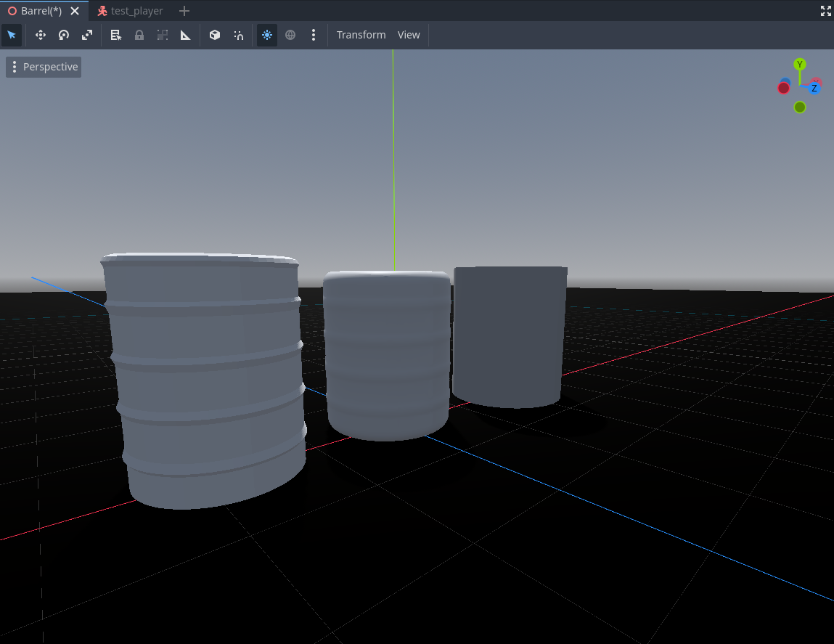Viewport: 834px width, 644px height.
Task: Click the blue Z axis gizmo handle
Action: (x=814, y=89)
